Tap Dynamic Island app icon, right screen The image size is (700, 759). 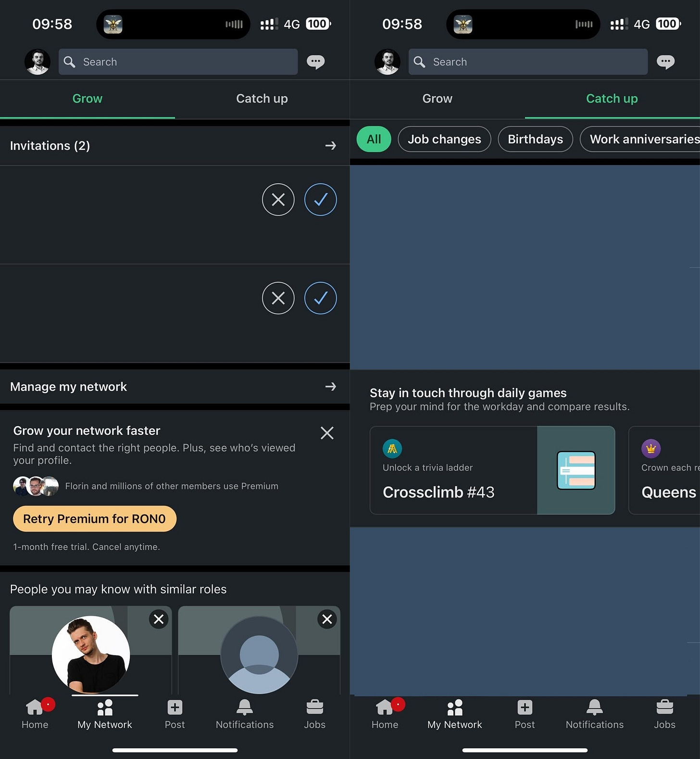pos(463,24)
